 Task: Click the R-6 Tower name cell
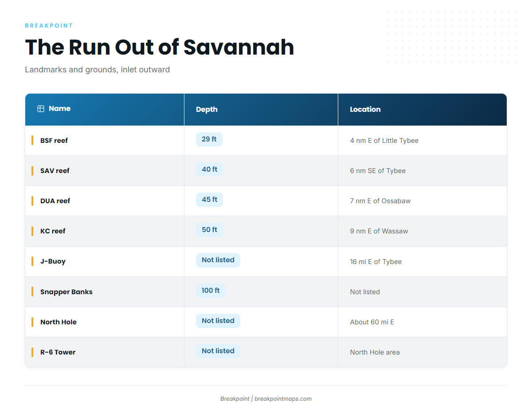tap(105, 352)
